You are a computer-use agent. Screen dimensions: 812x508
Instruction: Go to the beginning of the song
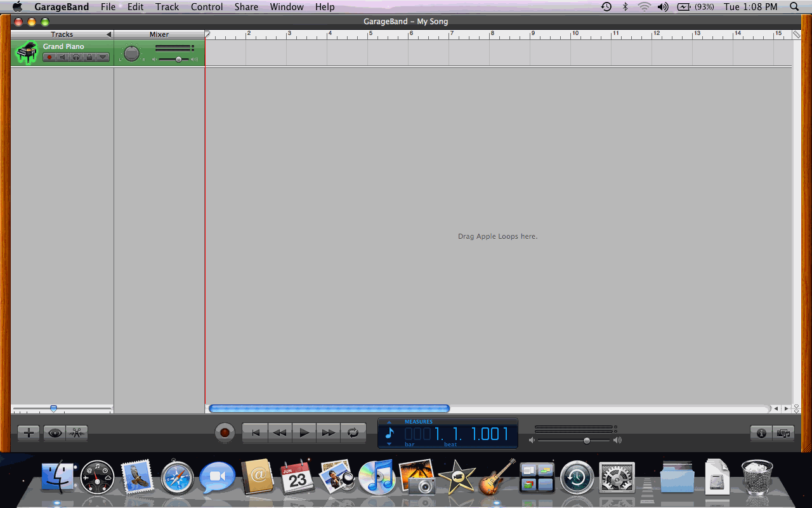(x=256, y=433)
